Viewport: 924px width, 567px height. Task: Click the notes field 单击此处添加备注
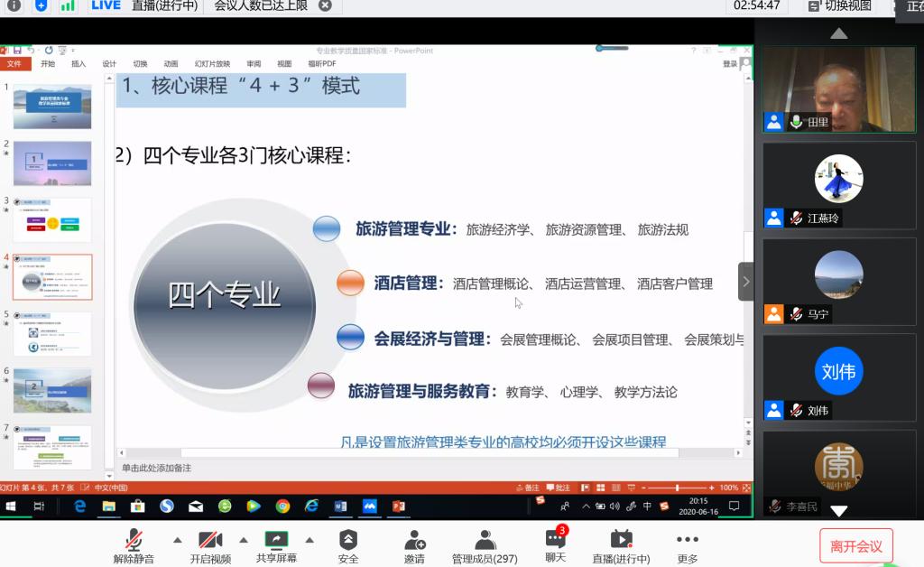(156, 468)
